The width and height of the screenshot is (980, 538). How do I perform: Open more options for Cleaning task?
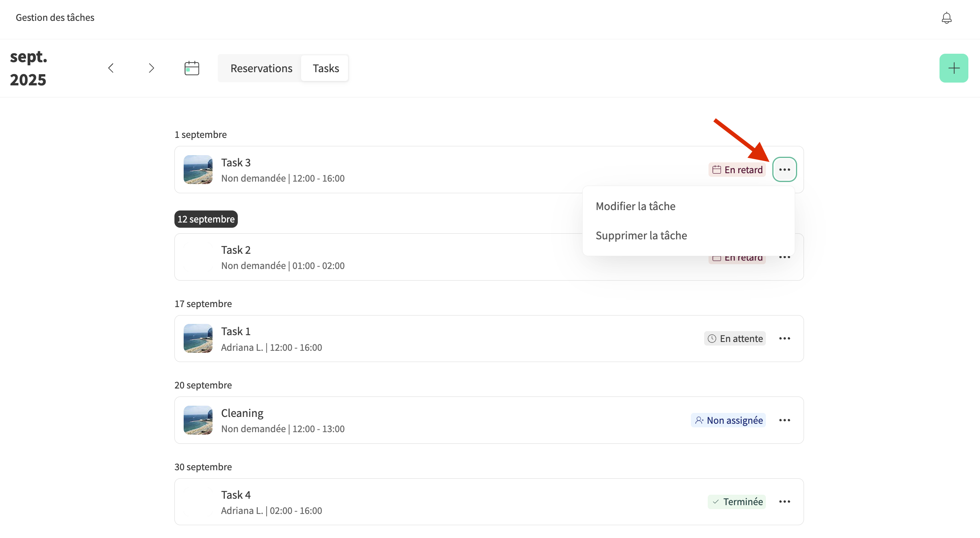pos(784,420)
